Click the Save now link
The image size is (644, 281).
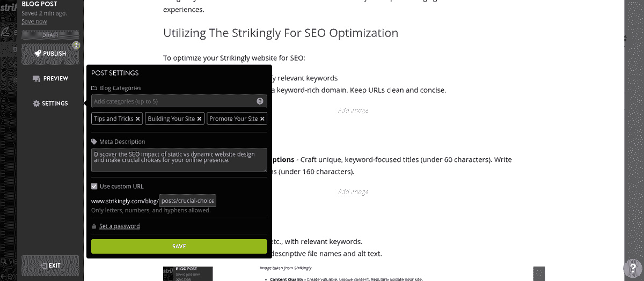click(34, 21)
